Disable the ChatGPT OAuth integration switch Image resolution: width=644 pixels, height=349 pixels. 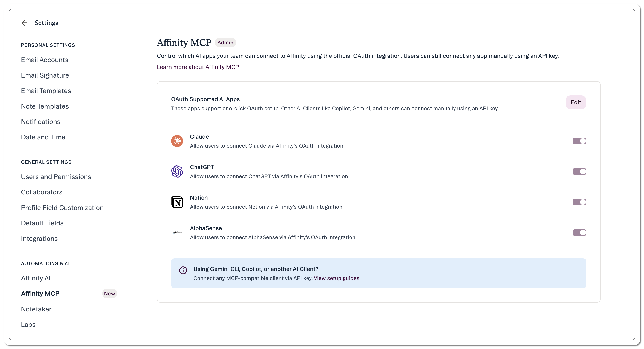579,171
